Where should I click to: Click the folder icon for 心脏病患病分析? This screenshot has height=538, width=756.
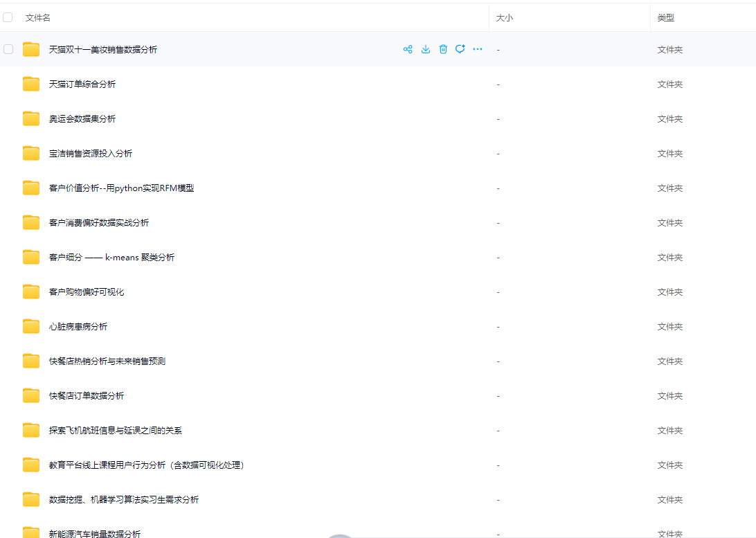[x=31, y=326]
